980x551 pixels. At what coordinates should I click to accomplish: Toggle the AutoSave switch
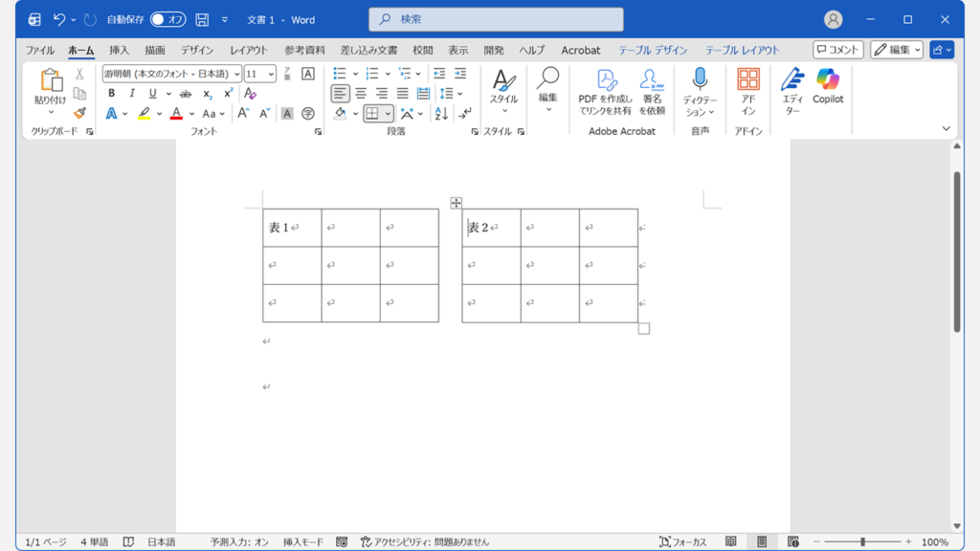[167, 19]
